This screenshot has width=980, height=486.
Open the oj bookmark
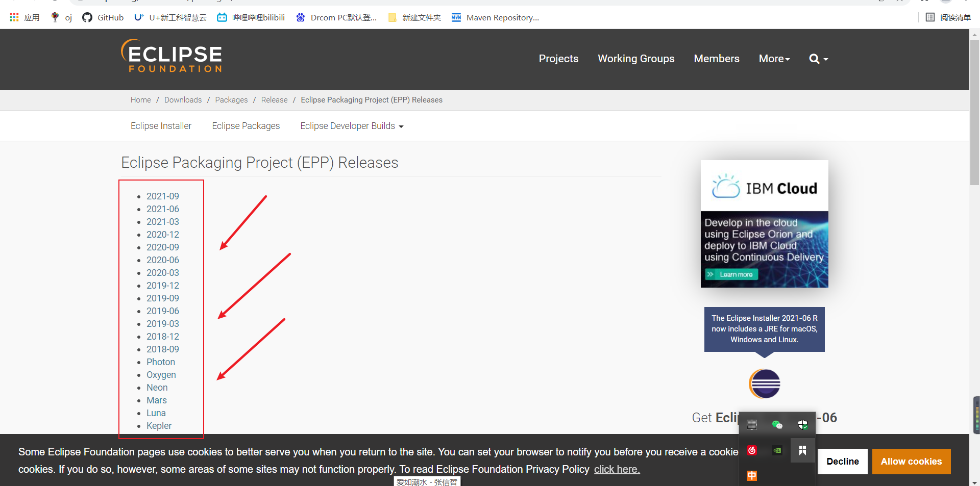click(61, 17)
